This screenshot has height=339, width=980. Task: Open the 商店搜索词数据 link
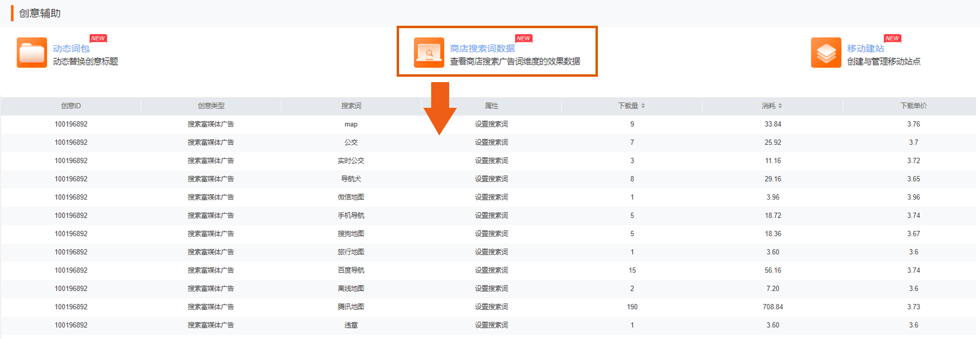(482, 49)
